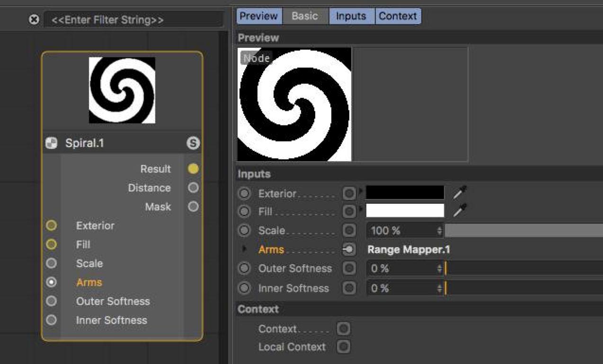This screenshot has width=603, height=364.
Task: Switch to the Basic tab
Action: pos(305,16)
